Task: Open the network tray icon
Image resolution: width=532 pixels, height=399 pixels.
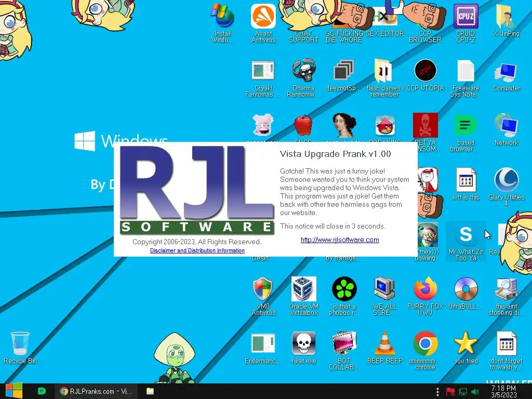Action: [463, 392]
